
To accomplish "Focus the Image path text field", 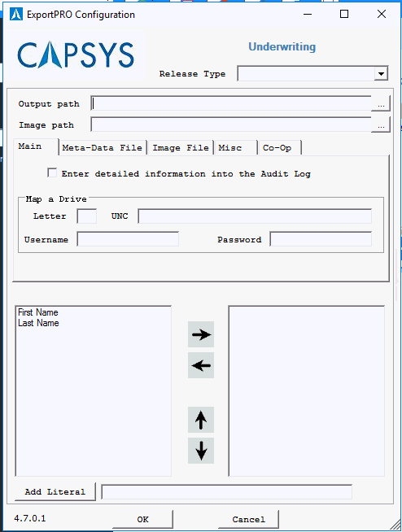I will click(x=231, y=124).
